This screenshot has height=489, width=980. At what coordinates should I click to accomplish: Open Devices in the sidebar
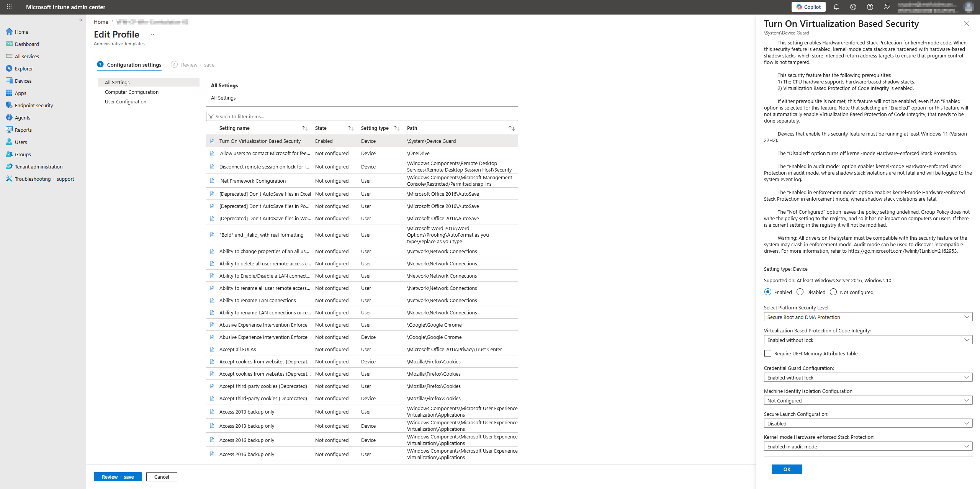pyautogui.click(x=23, y=81)
